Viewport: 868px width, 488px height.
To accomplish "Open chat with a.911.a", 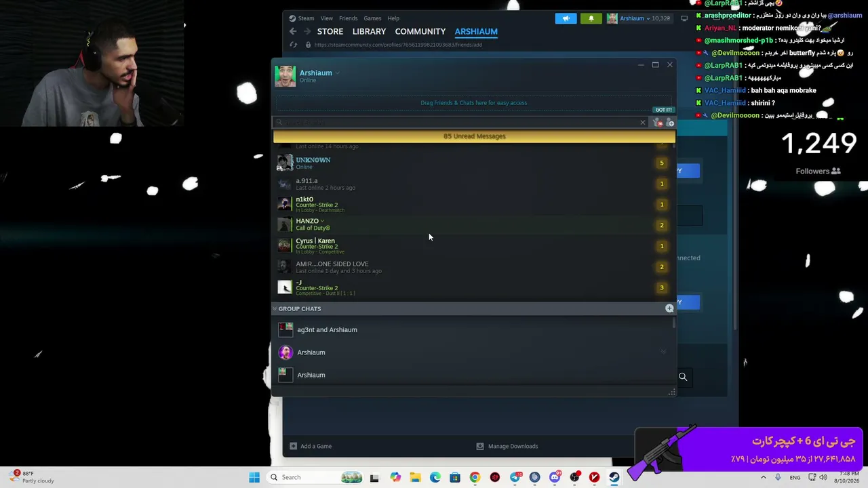I will click(x=473, y=184).
